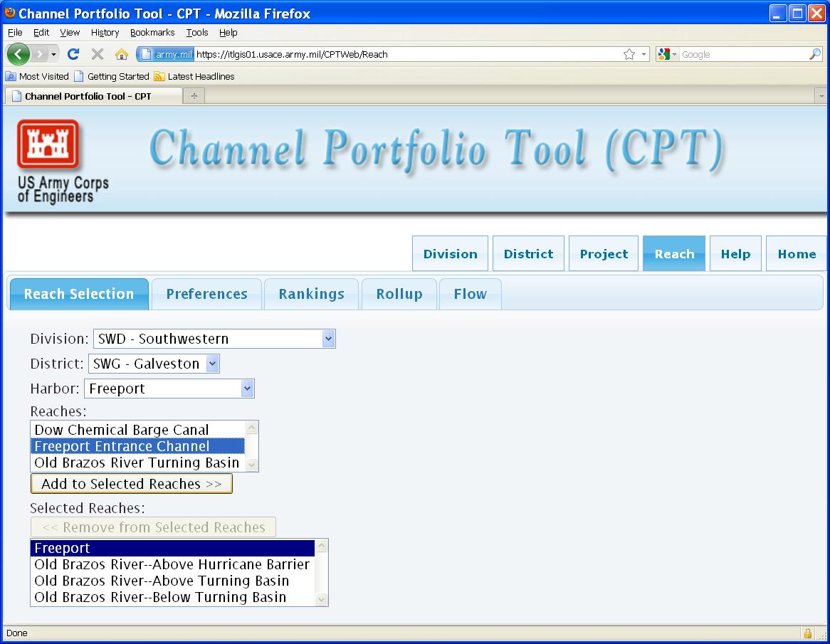Go to the Project navigation button

coord(604,253)
